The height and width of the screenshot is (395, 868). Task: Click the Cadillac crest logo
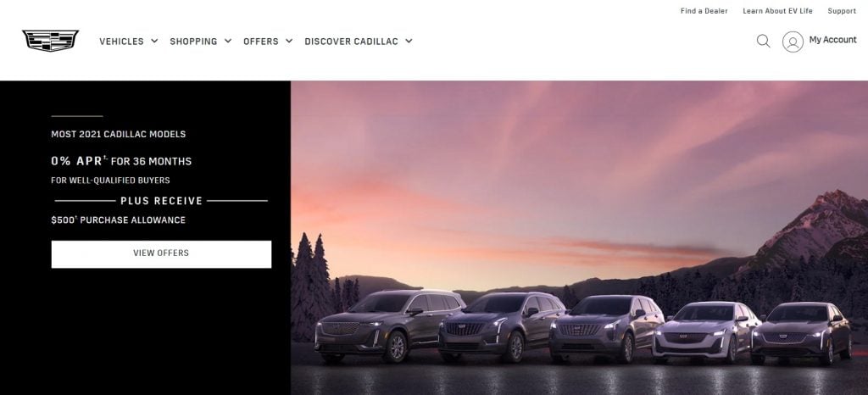(50, 41)
